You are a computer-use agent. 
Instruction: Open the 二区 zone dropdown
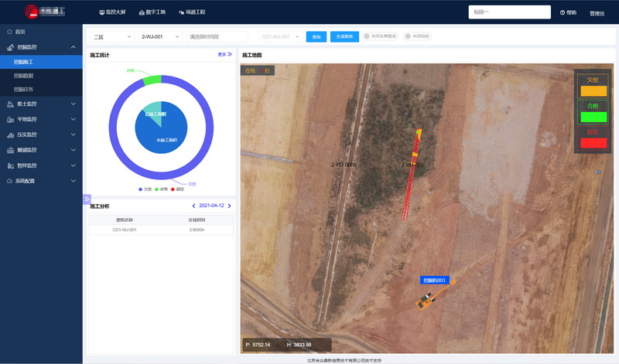click(x=112, y=37)
